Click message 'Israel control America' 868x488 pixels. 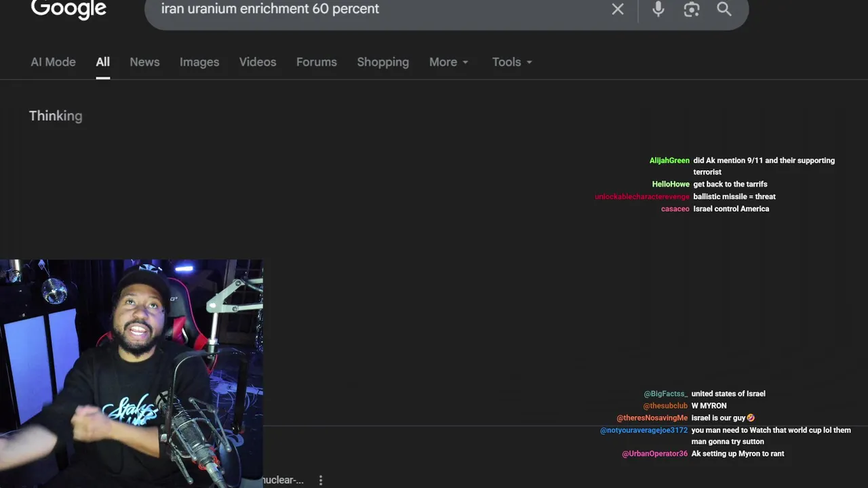(x=731, y=209)
